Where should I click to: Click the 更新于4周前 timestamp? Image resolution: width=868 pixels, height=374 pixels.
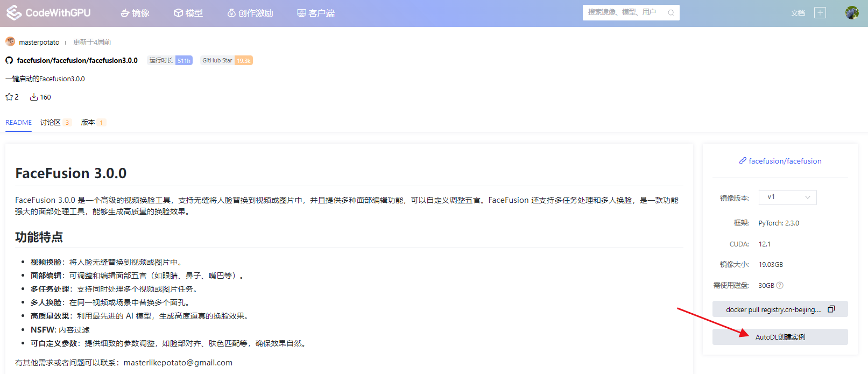[x=92, y=42]
